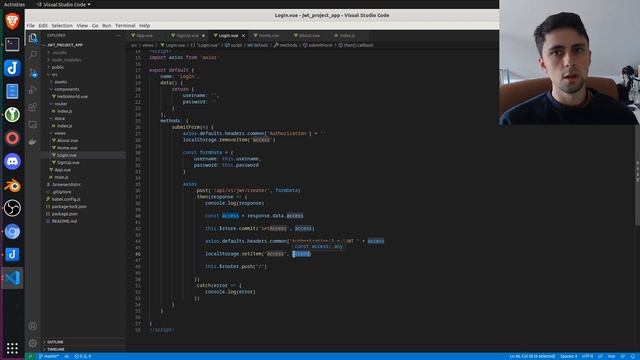
Task: Click the Visual Studio Code dock icon
Action: [12, 278]
